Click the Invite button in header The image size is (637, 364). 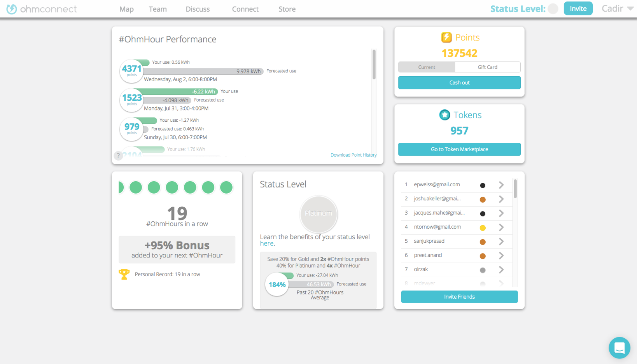coord(578,9)
